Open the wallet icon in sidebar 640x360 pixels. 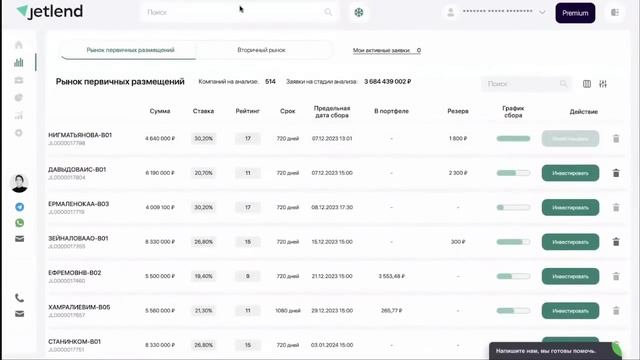19,80
